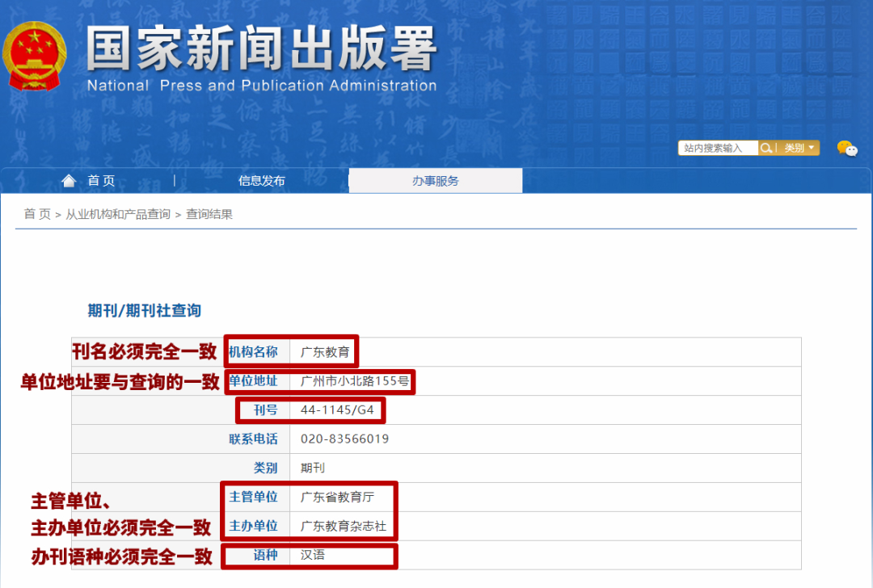Select the 办事服务 tab
Viewport: 873px width, 588px height.
pos(436,181)
